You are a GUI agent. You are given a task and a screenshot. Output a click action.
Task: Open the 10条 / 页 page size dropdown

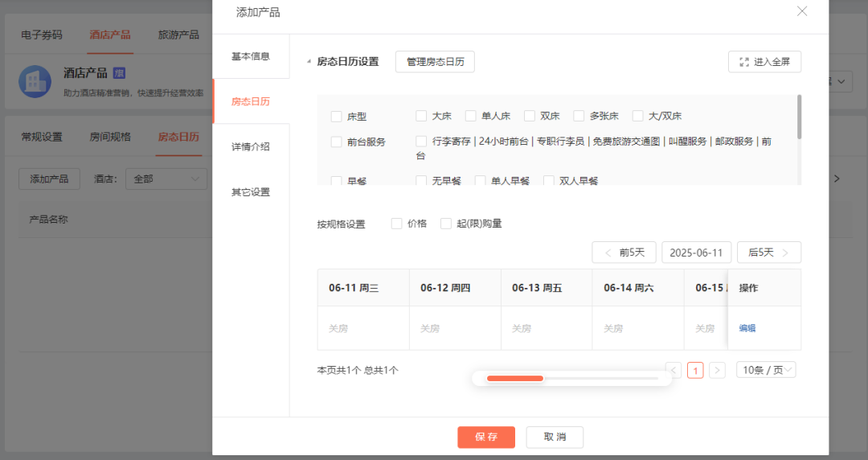click(766, 370)
